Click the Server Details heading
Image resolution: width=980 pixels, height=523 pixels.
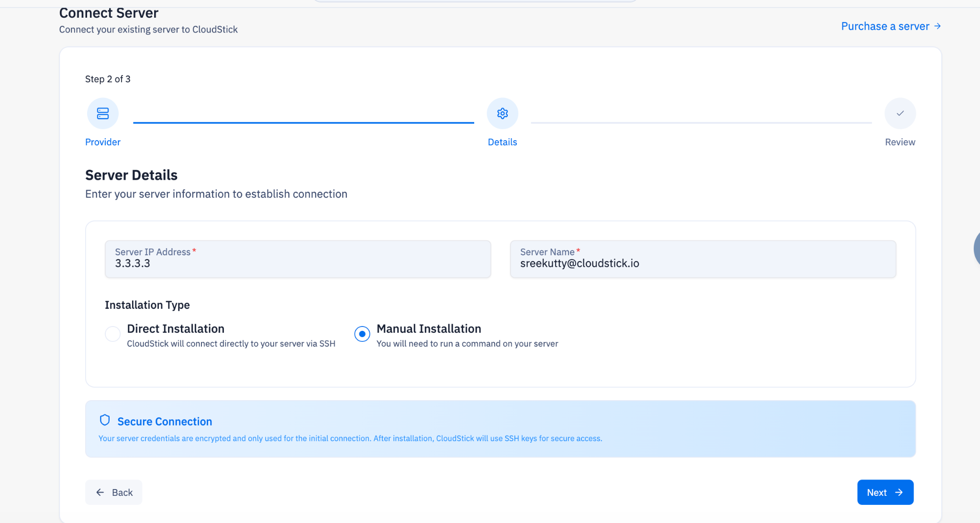pyautogui.click(x=131, y=175)
